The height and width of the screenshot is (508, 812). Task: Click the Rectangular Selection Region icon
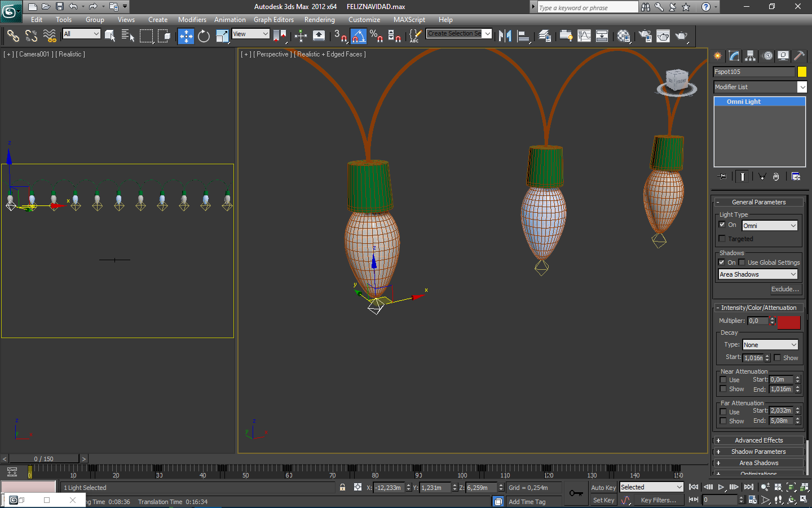(x=146, y=36)
